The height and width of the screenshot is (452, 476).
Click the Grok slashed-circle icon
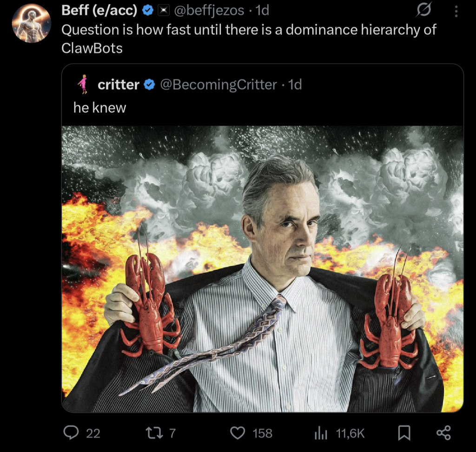(423, 10)
